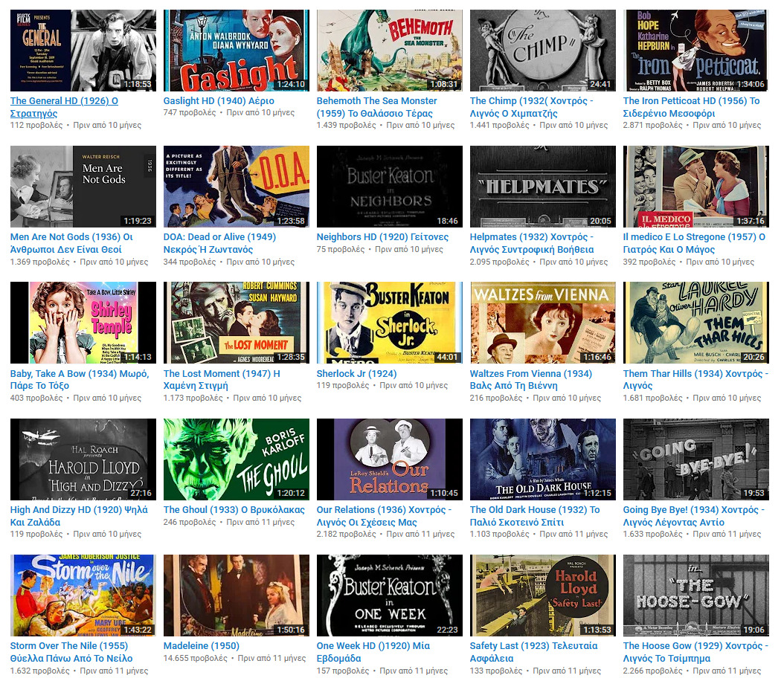Open The Lost Moment poster thumbnail
This screenshot has width=784, height=681.
pyautogui.click(x=237, y=322)
